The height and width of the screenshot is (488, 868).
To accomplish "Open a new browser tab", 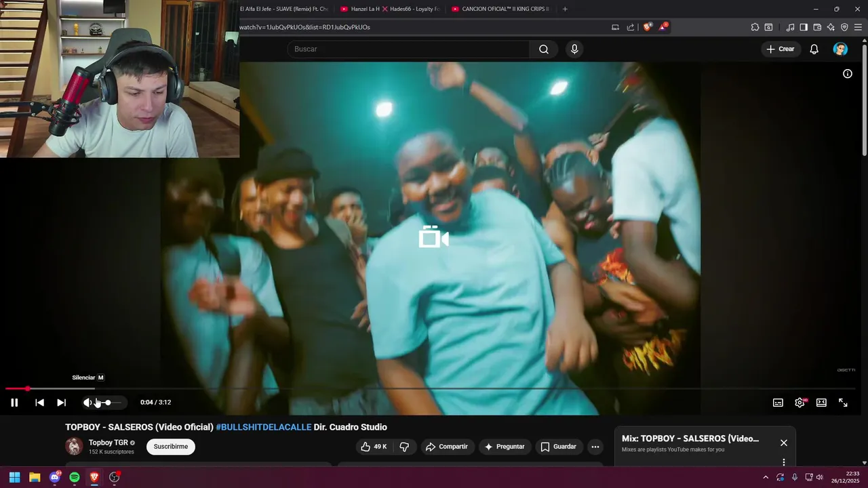I will pos(565,9).
